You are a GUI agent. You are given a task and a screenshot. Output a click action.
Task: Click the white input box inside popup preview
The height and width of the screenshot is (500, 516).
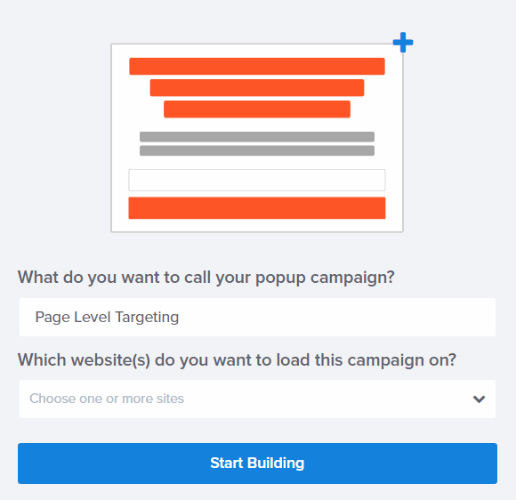(257, 180)
